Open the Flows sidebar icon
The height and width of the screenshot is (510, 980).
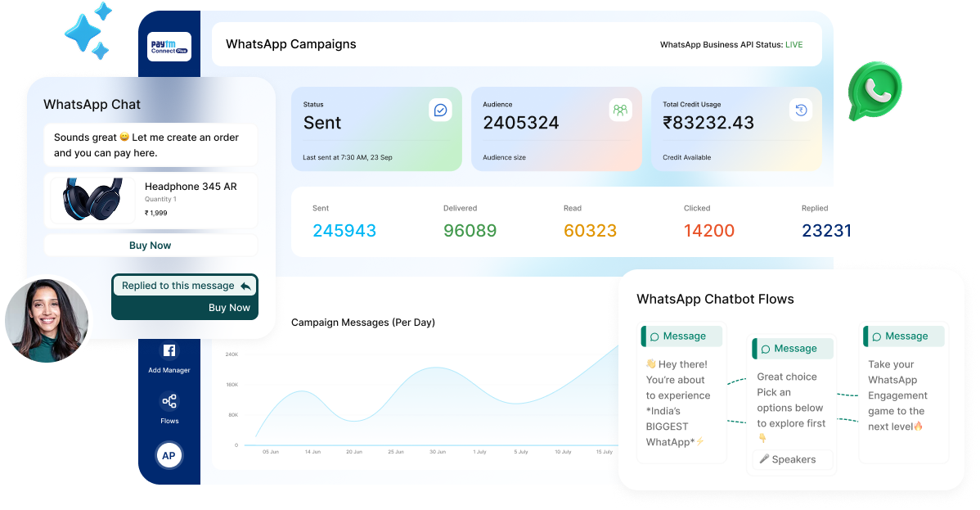tap(169, 401)
